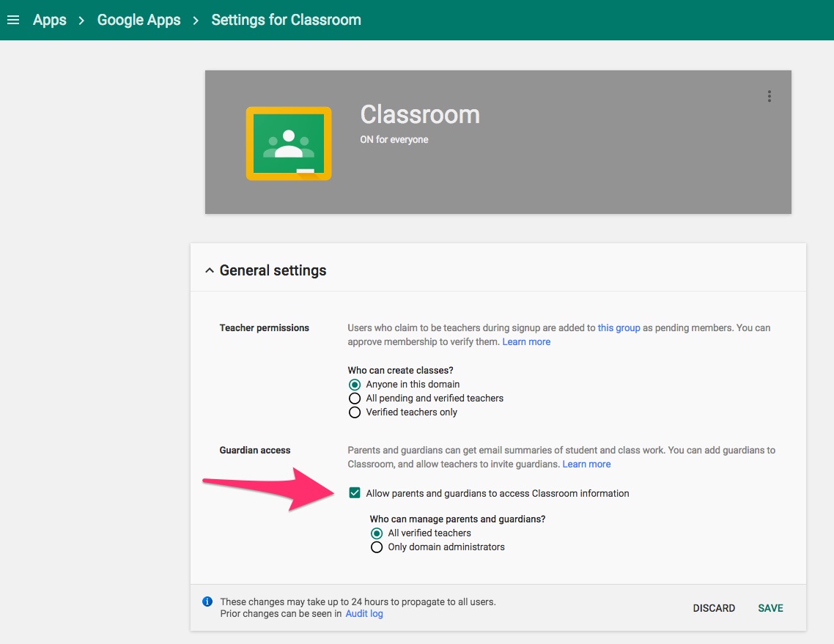Open the hamburger main menu

pos(13,20)
